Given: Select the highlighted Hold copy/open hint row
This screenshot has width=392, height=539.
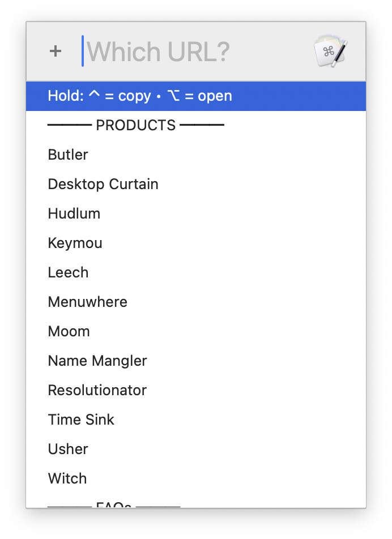Looking at the screenshot, I should [196, 96].
